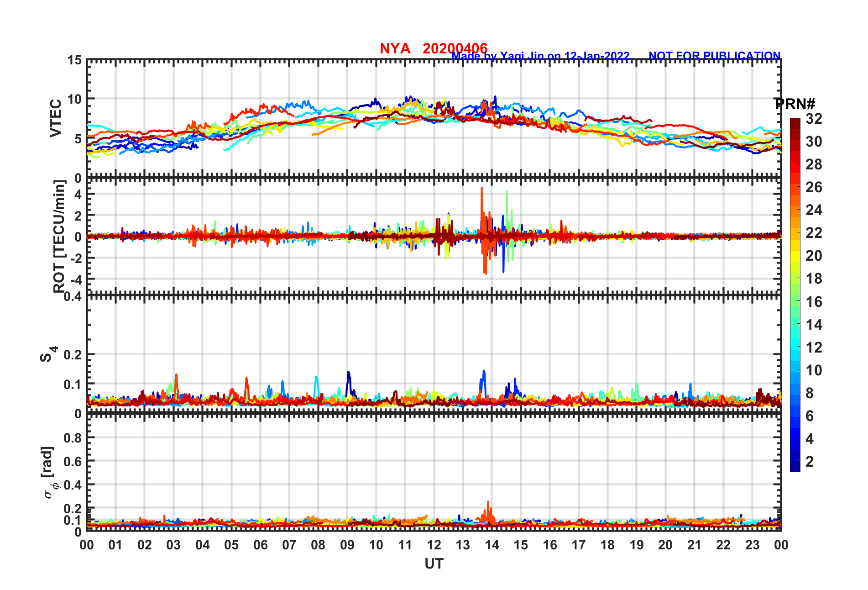Click UT hour tick 14
The image size is (868, 590).
tap(492, 545)
